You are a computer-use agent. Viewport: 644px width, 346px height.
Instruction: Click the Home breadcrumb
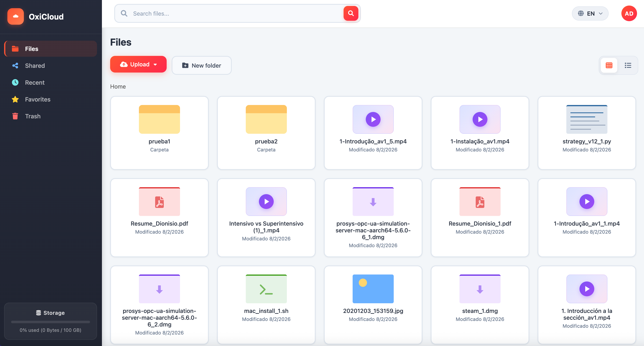point(118,86)
